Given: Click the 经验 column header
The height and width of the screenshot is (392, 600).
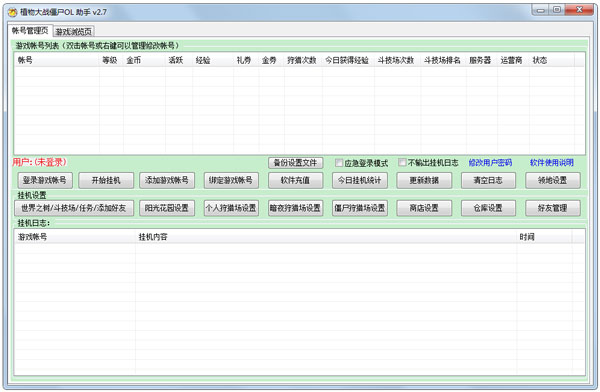Looking at the screenshot, I should tap(213, 60).
